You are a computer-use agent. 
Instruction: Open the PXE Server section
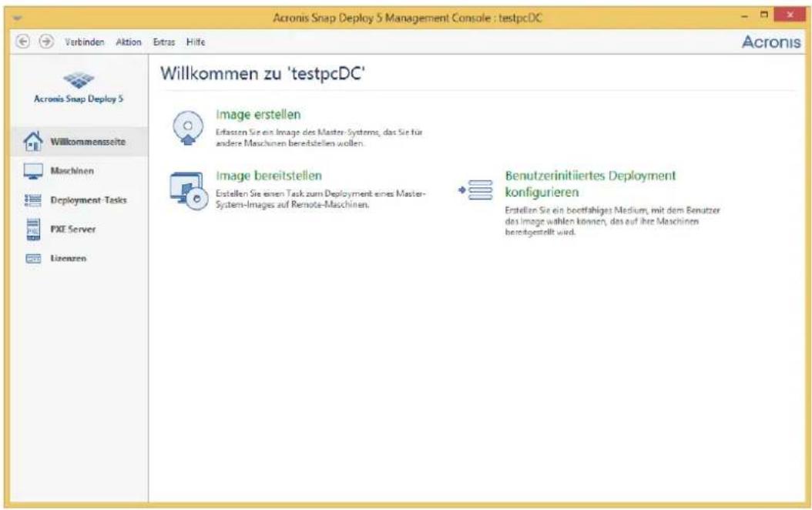pos(73,230)
